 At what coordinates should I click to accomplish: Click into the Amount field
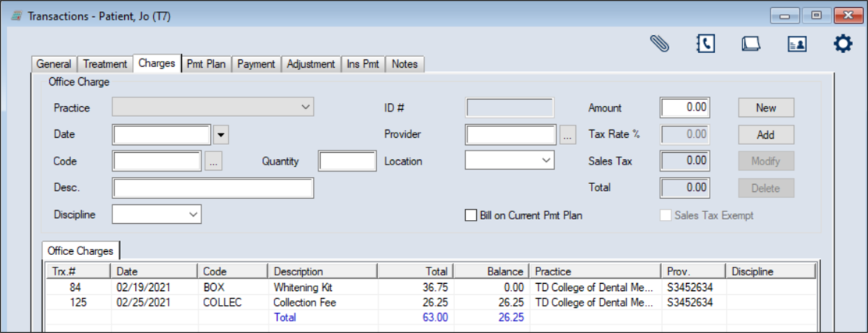(685, 108)
